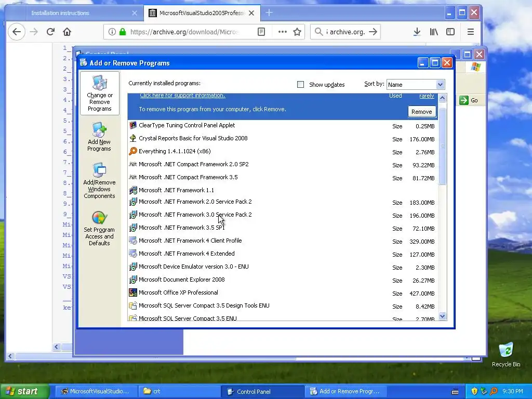Click Crystal Reports Basic program icon
This screenshot has width=532, height=399.
click(133, 138)
